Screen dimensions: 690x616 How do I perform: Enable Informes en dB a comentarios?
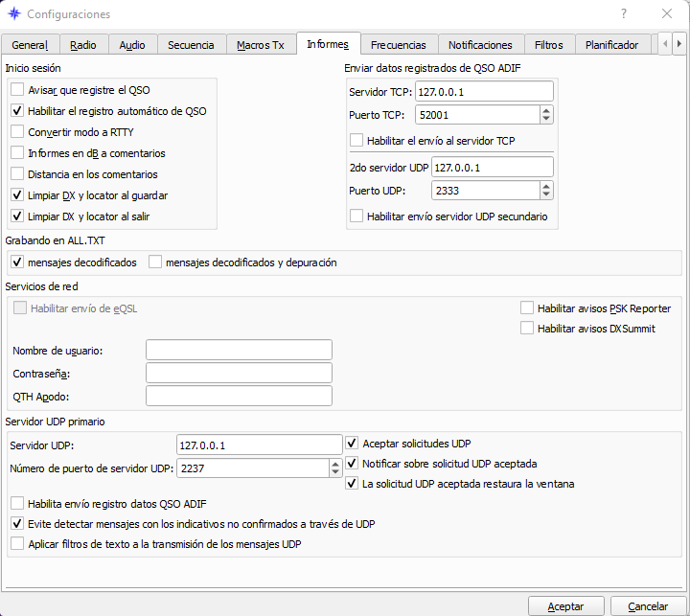coord(17,153)
